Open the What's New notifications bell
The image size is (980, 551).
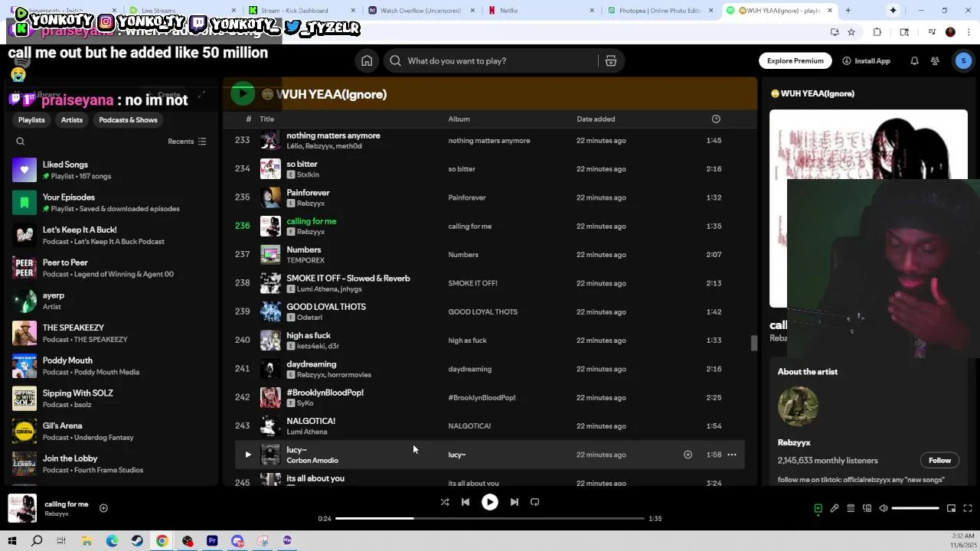(x=914, y=61)
